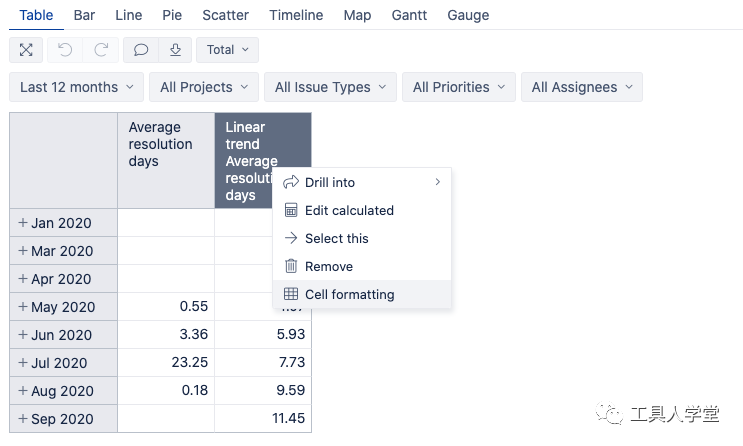Click the trash icon next to Remove

pyautogui.click(x=291, y=266)
